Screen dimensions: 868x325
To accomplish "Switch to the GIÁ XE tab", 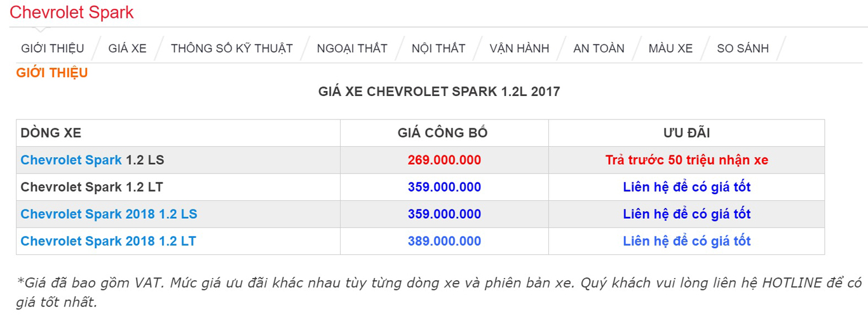I will click(x=127, y=48).
